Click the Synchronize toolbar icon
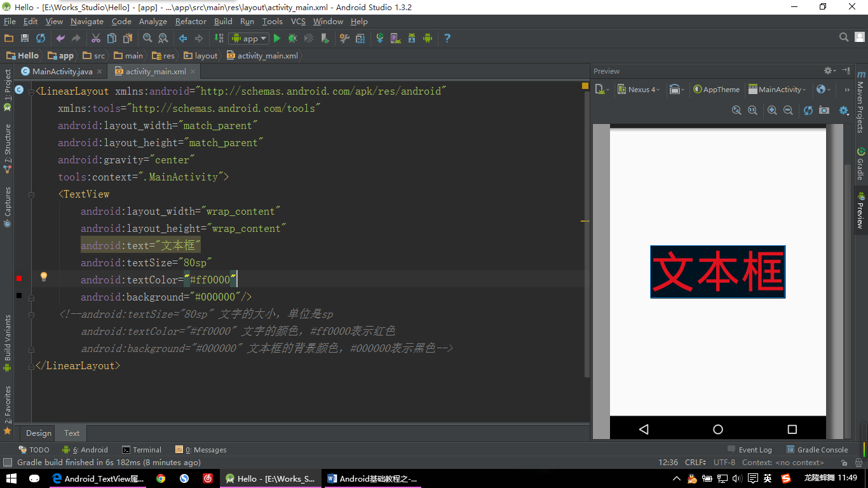The width and height of the screenshot is (868, 488). 41,38
